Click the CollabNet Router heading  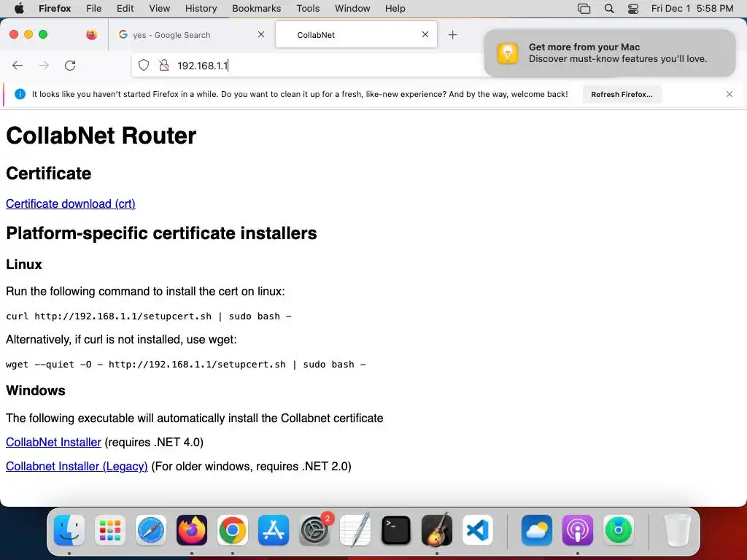point(101,136)
